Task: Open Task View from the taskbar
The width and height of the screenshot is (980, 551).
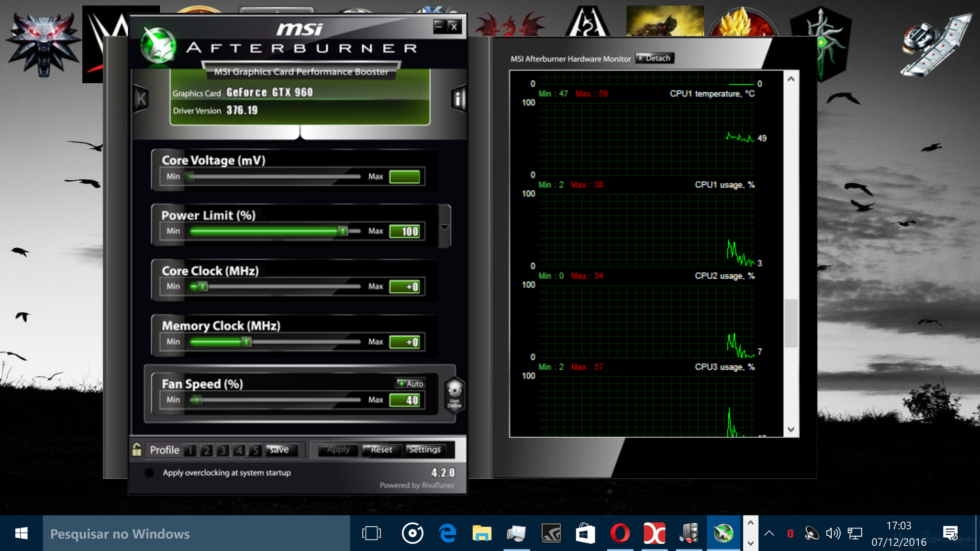Action: pos(371,533)
